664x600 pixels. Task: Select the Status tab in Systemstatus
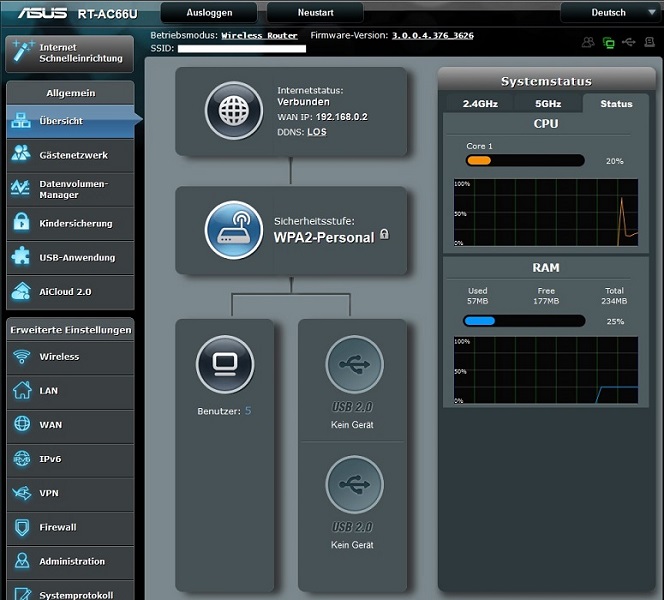point(616,103)
